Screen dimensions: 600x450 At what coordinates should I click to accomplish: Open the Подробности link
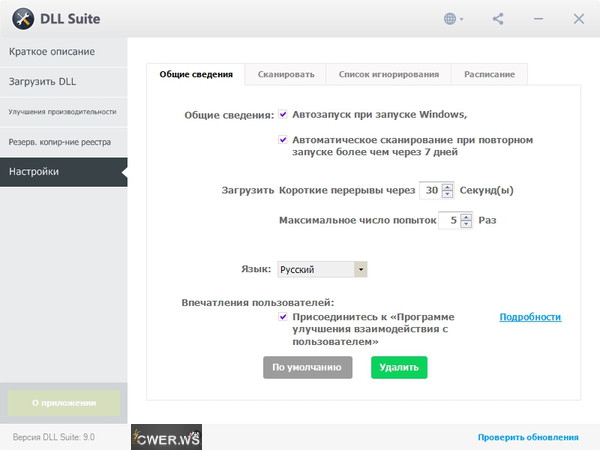tap(530, 317)
